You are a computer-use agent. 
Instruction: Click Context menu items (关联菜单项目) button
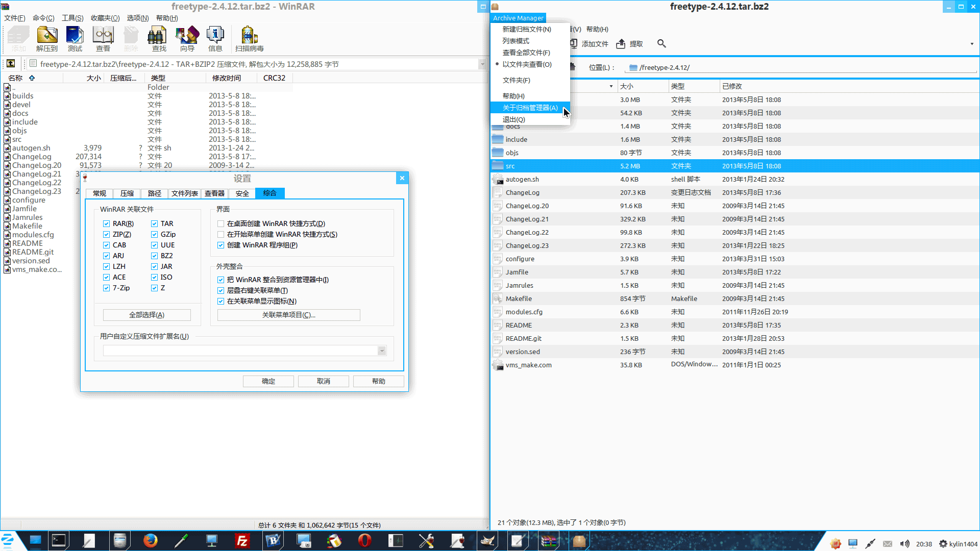point(289,315)
